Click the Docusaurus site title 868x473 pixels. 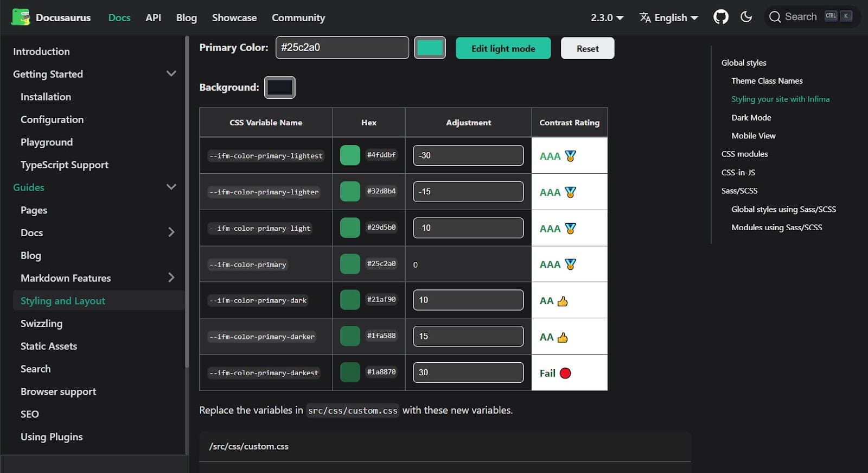tap(63, 17)
